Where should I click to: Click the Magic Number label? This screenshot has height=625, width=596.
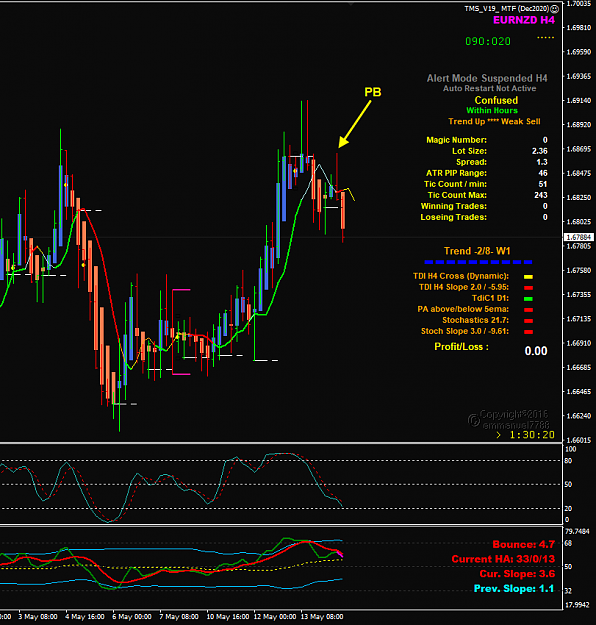456,140
